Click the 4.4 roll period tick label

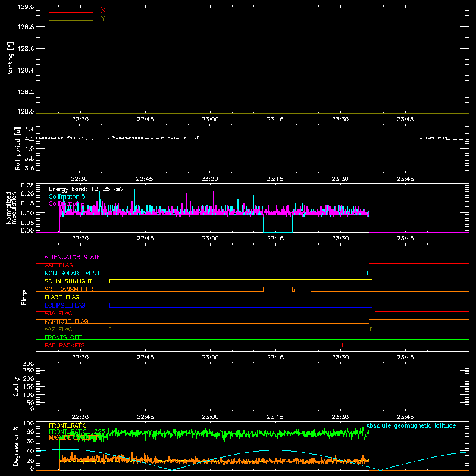pos(29,129)
